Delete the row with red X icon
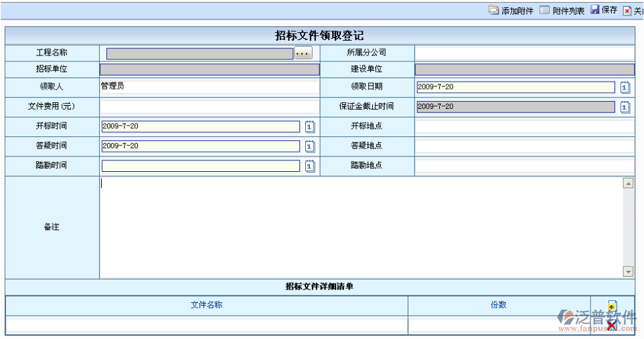 coord(612,326)
